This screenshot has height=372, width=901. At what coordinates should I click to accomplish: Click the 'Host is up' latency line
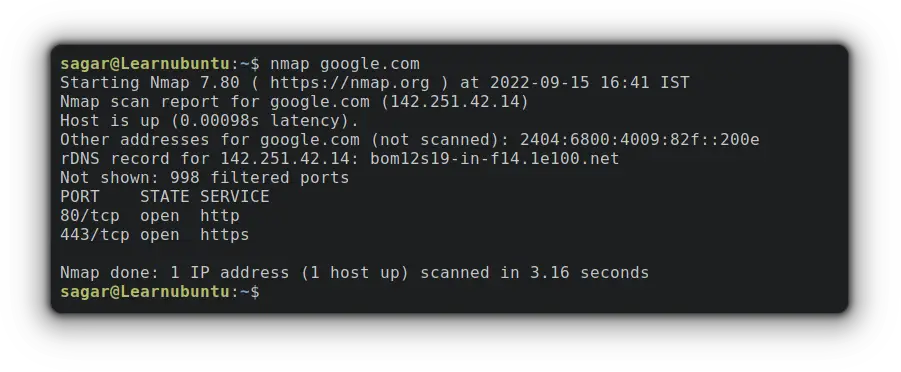click(210, 121)
